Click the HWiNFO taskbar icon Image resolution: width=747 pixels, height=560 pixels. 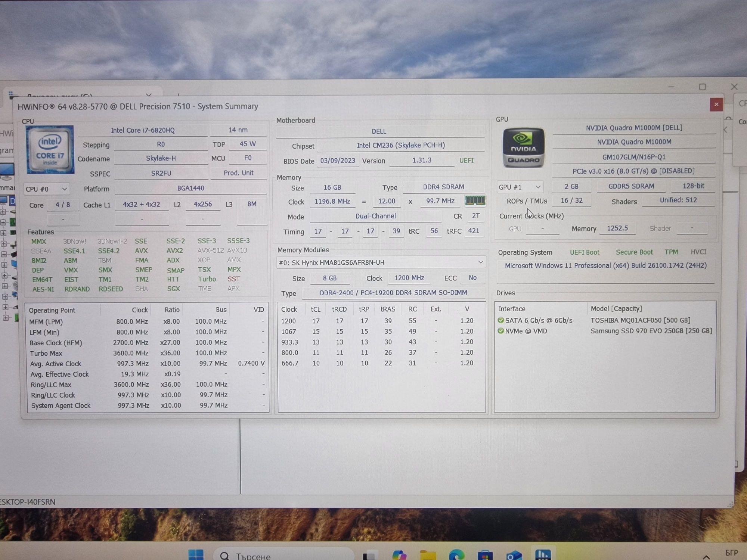543,554
